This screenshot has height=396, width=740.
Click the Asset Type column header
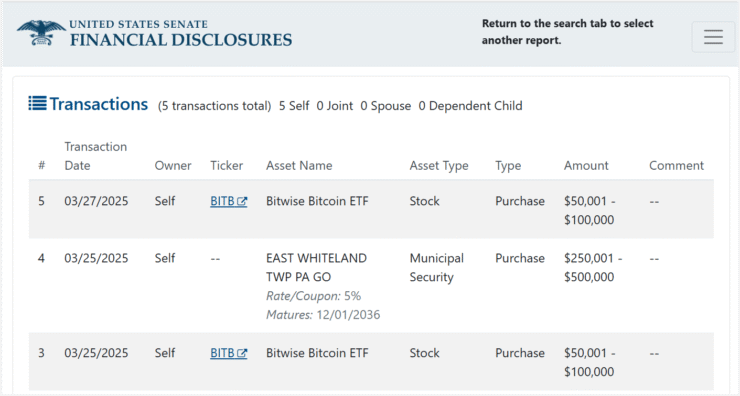(x=439, y=166)
